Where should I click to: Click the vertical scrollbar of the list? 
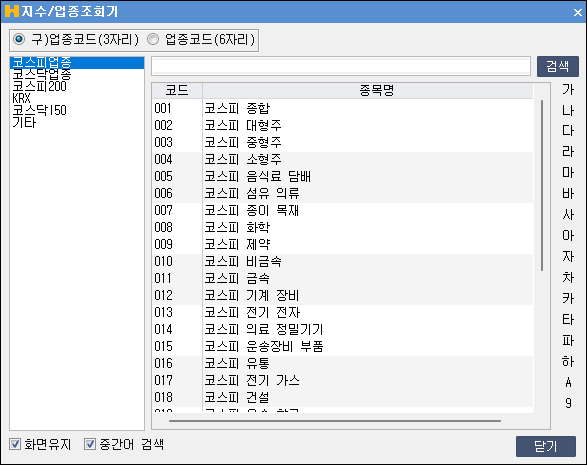coord(542,185)
